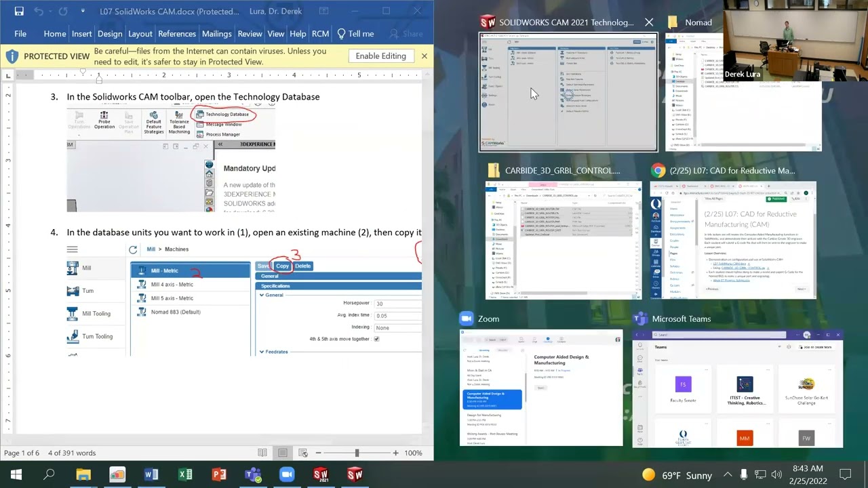Select the Chrome L07 CAD window thumbnail
868x488 pixels.
click(x=733, y=240)
